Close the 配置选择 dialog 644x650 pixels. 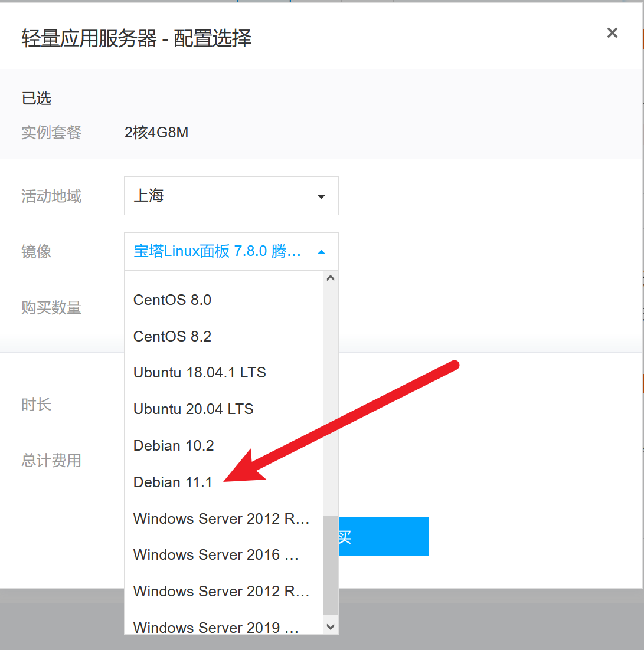coord(612,33)
